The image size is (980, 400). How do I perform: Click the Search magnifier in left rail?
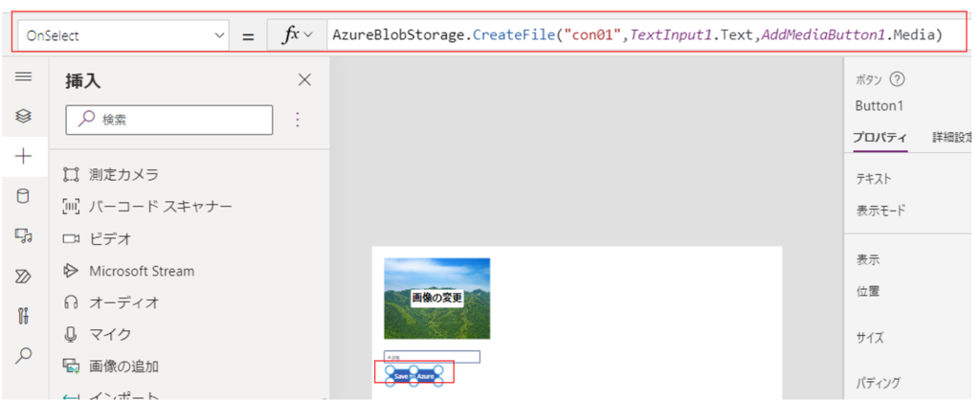click(24, 355)
